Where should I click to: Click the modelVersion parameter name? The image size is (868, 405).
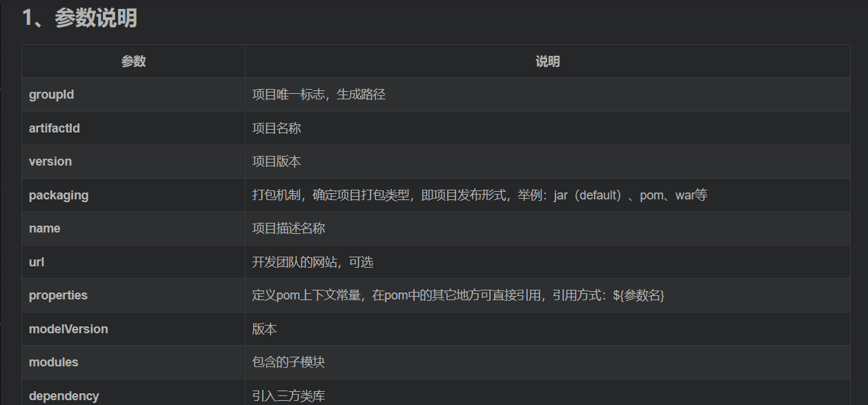68,329
